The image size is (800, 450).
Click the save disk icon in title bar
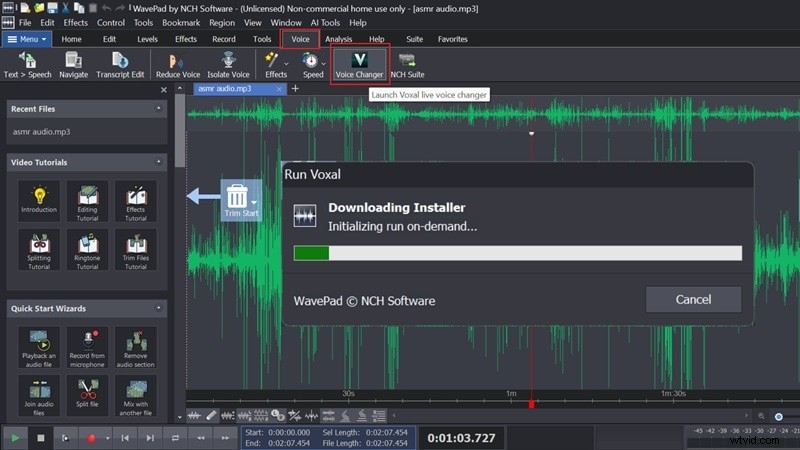[53, 8]
